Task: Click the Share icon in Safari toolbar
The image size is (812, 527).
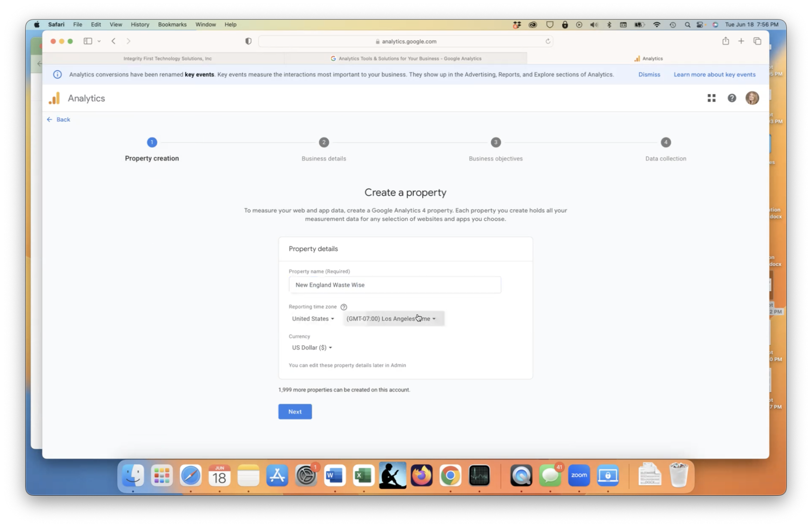Action: (x=725, y=41)
